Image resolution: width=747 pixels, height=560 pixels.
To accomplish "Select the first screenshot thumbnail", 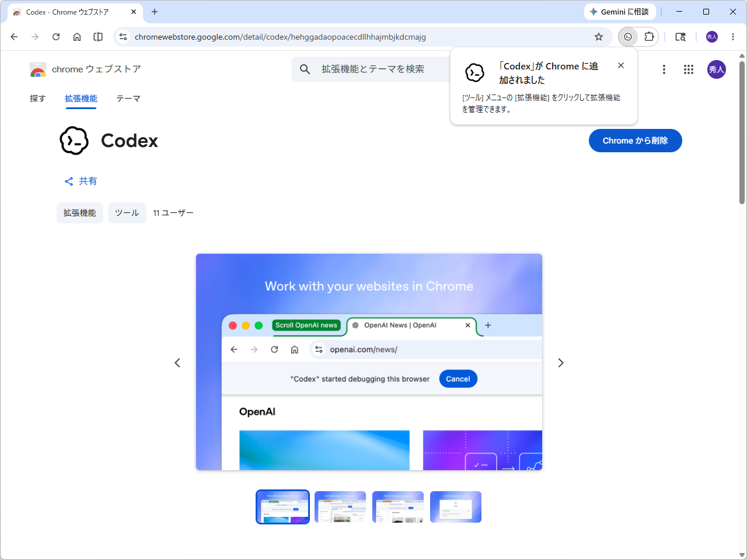I will (x=282, y=507).
